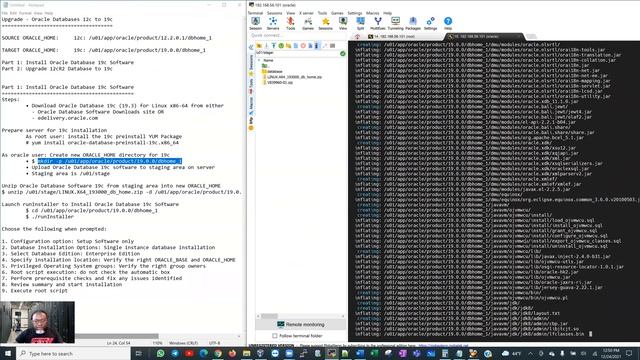This screenshot has width=640, height=360.
Task: Open Task View on the taskbar
Action: click(x=139, y=353)
